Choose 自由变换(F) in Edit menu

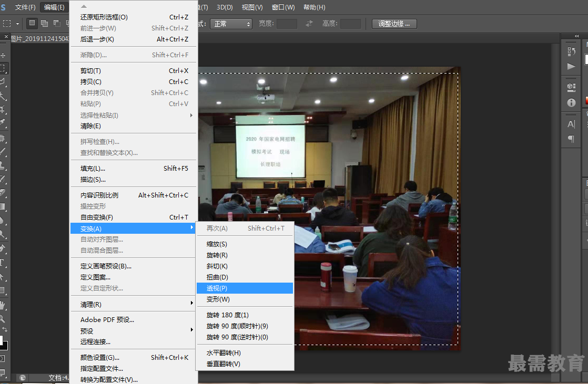tap(134, 217)
